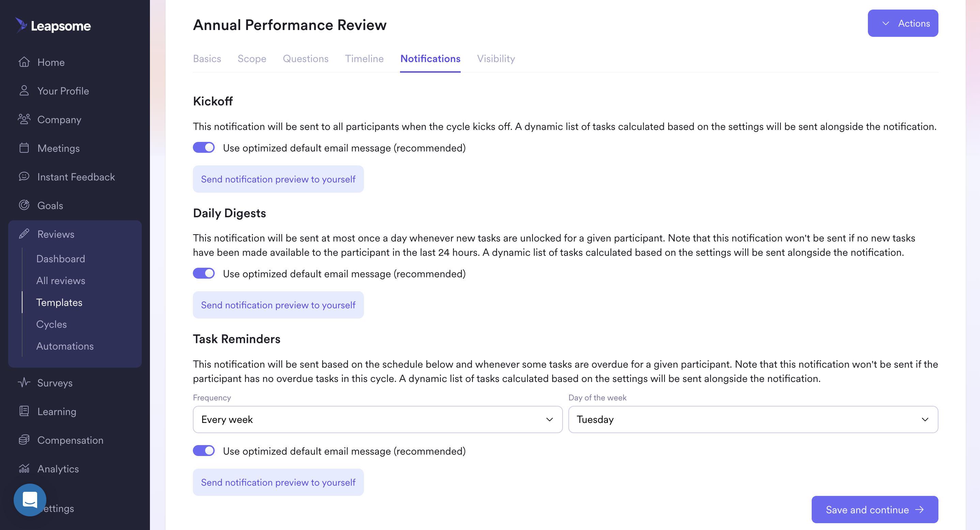Image resolution: width=980 pixels, height=530 pixels.
Task: Open the Frequency dropdown showing Every week
Action: coord(378,419)
